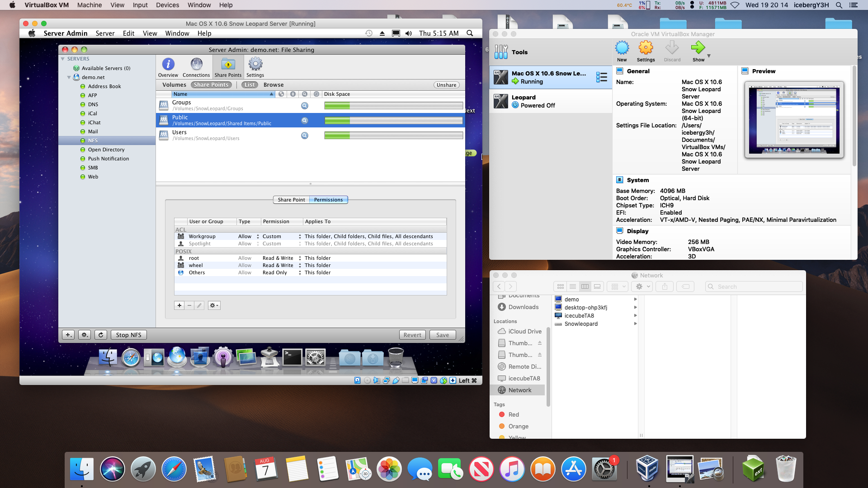868x488 pixels.
Task: Select the Leopard VM in VirtualBox Manager
Action: (x=551, y=101)
